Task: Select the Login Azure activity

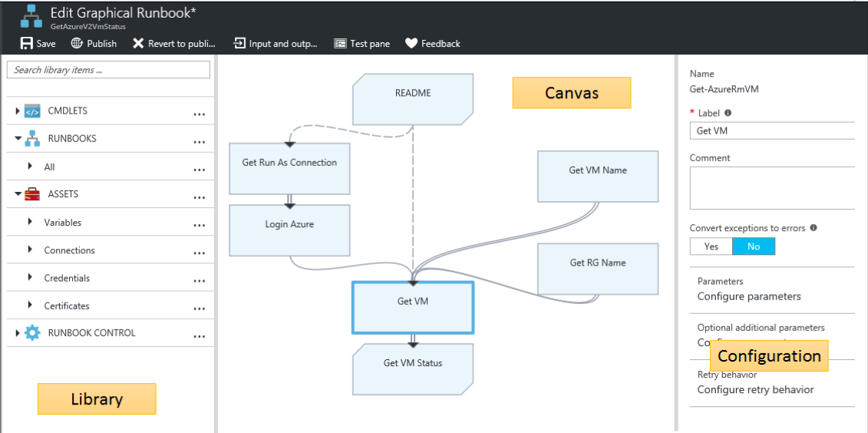Action: (289, 230)
